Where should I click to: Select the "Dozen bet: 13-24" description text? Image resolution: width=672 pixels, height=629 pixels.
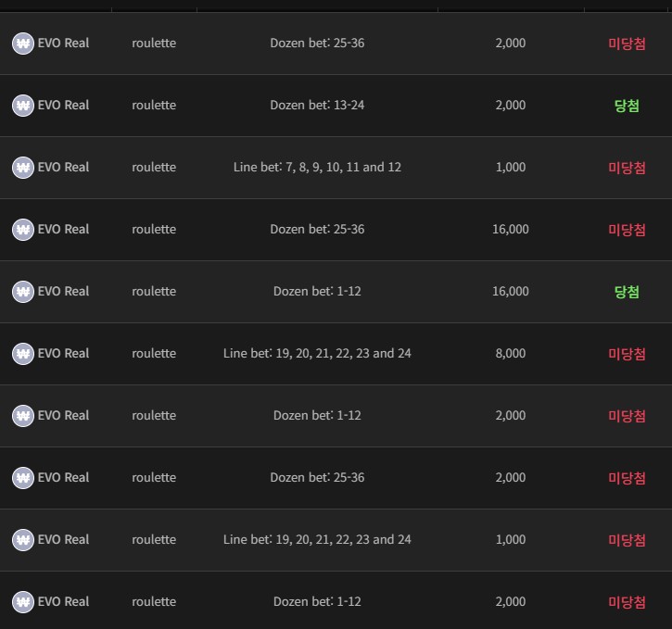(317, 106)
